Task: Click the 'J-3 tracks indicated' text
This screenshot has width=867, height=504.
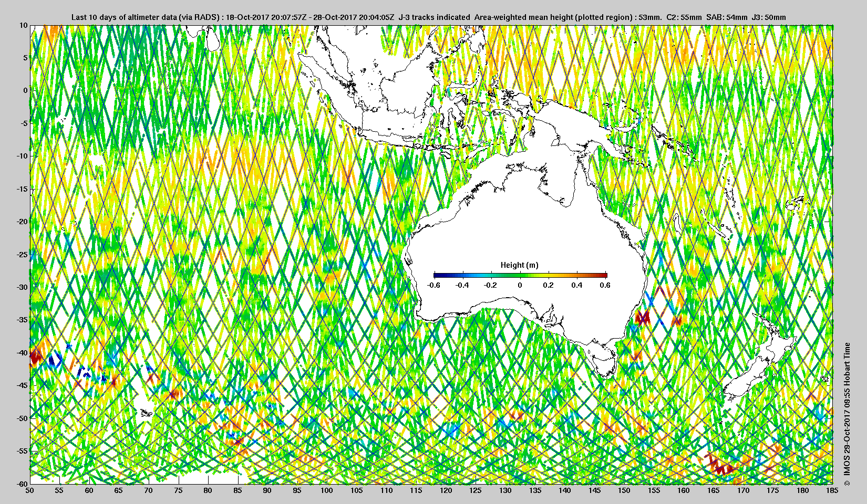Action: [435, 17]
